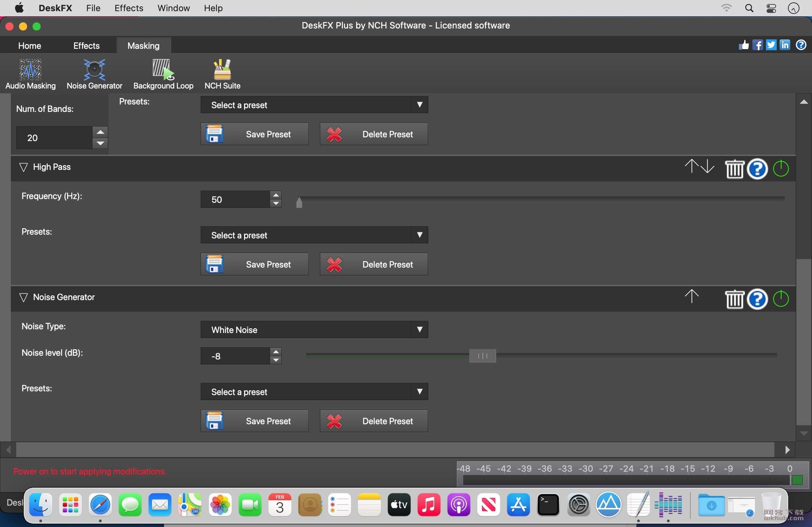
Task: Open Spotlight search in the menu bar
Action: pyautogui.click(x=749, y=8)
